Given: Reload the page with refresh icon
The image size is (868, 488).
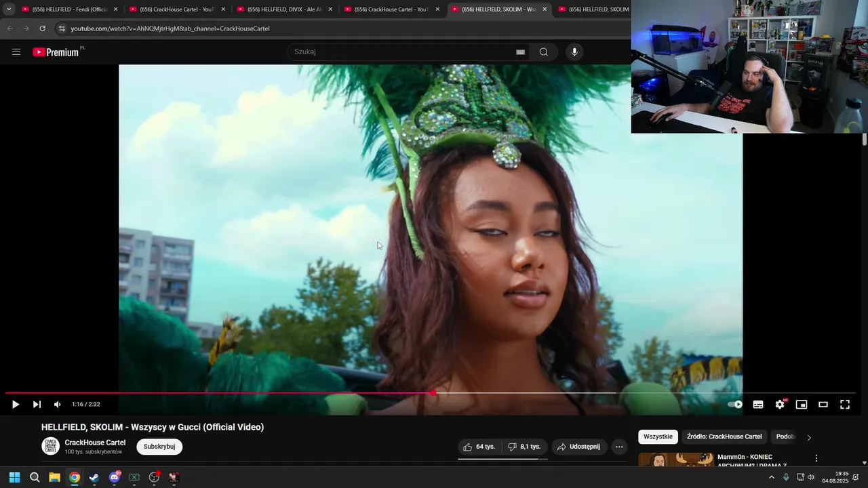Looking at the screenshot, I should [x=42, y=28].
